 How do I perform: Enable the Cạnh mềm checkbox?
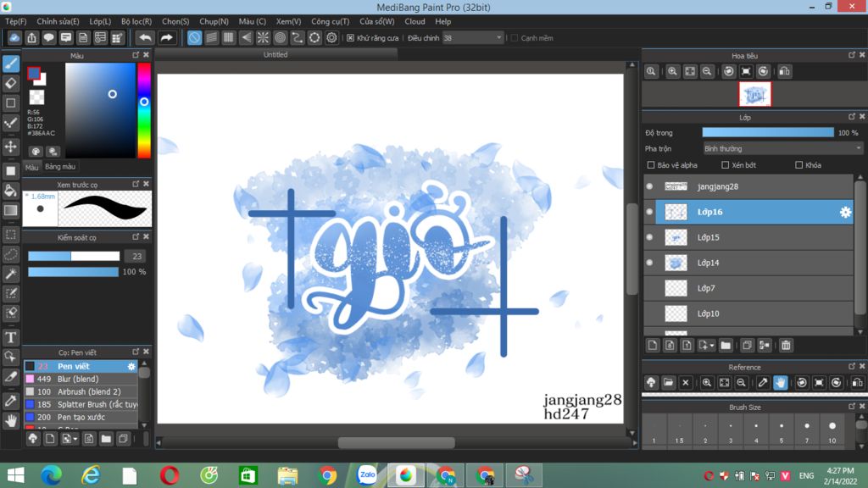click(x=515, y=37)
